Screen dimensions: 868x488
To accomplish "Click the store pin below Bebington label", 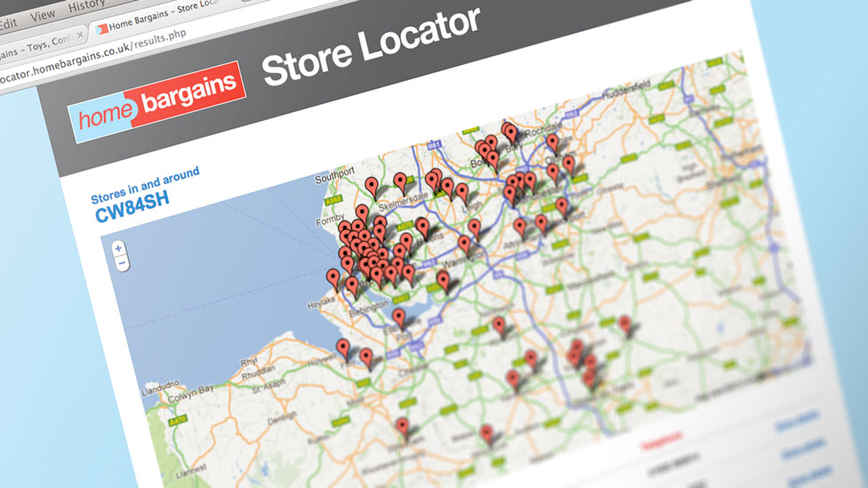I will (x=398, y=318).
